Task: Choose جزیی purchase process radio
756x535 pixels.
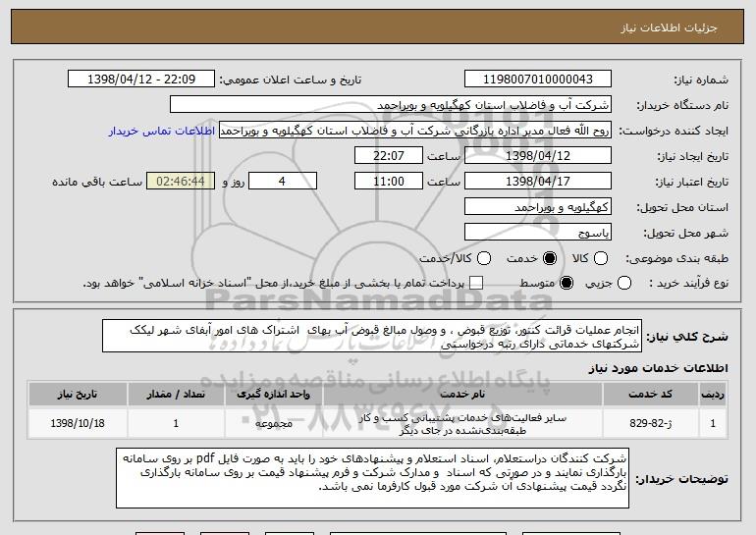Action: 623,283
